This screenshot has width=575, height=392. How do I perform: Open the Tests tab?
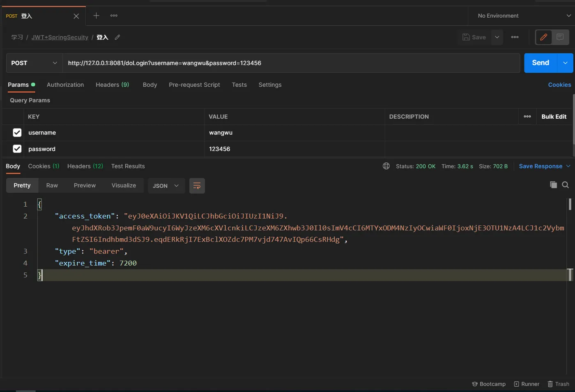[239, 85]
